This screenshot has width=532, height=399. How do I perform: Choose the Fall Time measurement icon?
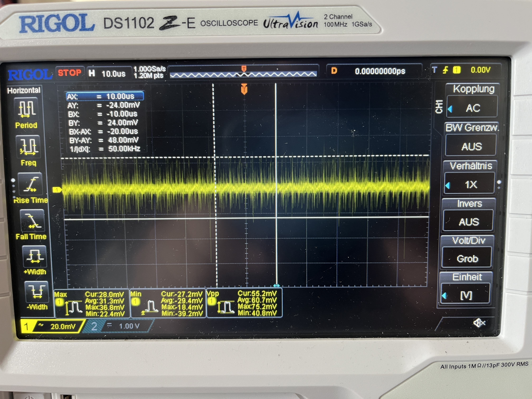pos(32,220)
